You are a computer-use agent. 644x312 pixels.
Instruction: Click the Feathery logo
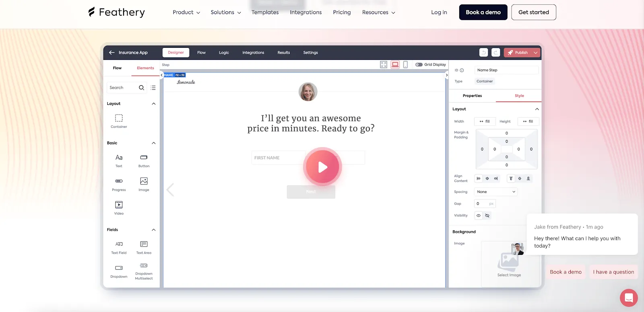pos(116,12)
